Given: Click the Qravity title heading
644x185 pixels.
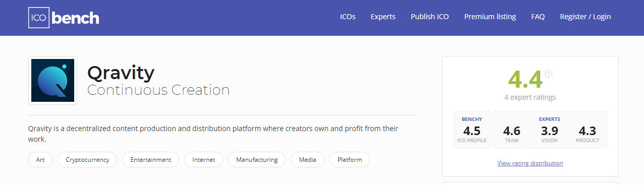Looking at the screenshot, I should (x=121, y=73).
